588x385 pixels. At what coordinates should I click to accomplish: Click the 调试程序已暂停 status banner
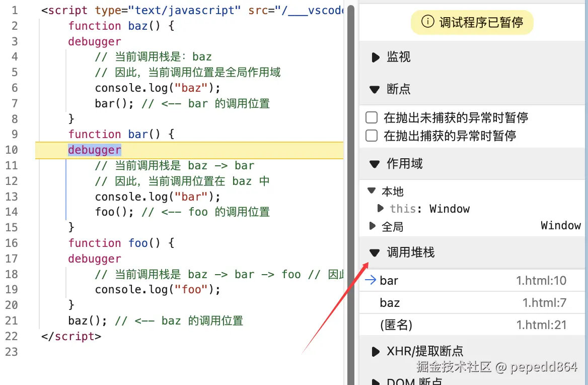tap(472, 22)
